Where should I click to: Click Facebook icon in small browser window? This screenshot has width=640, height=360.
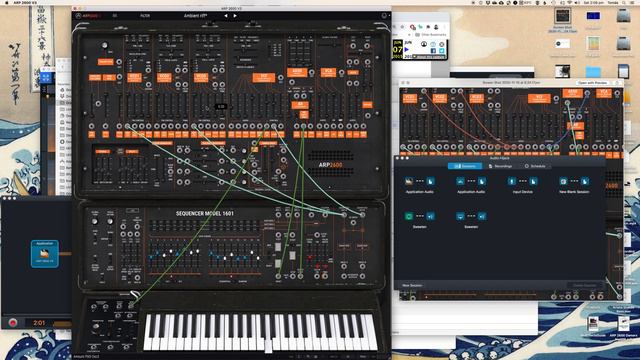(433, 51)
